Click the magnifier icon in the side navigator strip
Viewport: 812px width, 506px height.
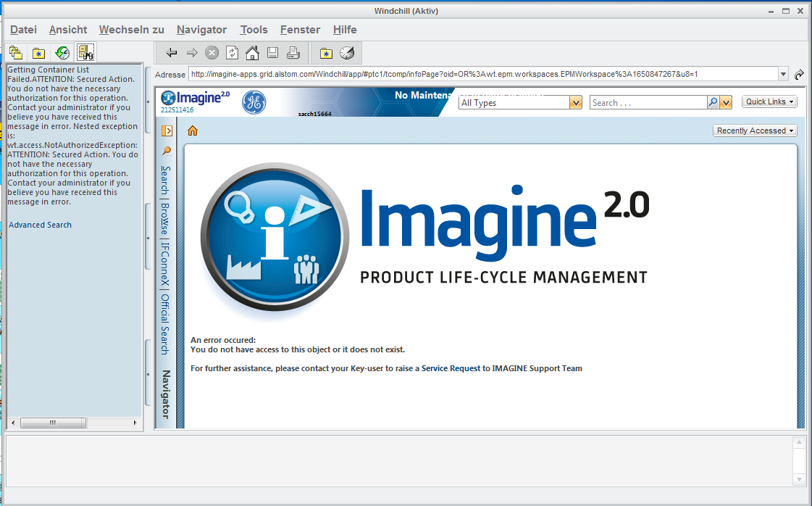click(x=166, y=151)
